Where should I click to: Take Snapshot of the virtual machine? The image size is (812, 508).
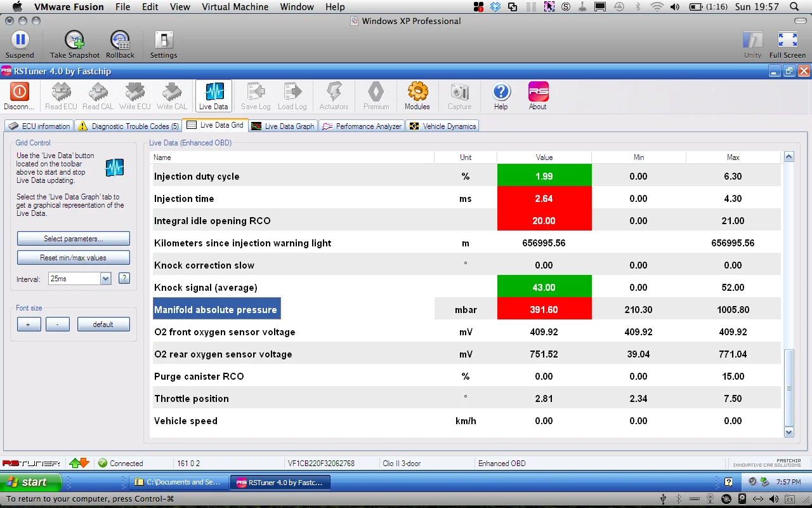click(75, 40)
